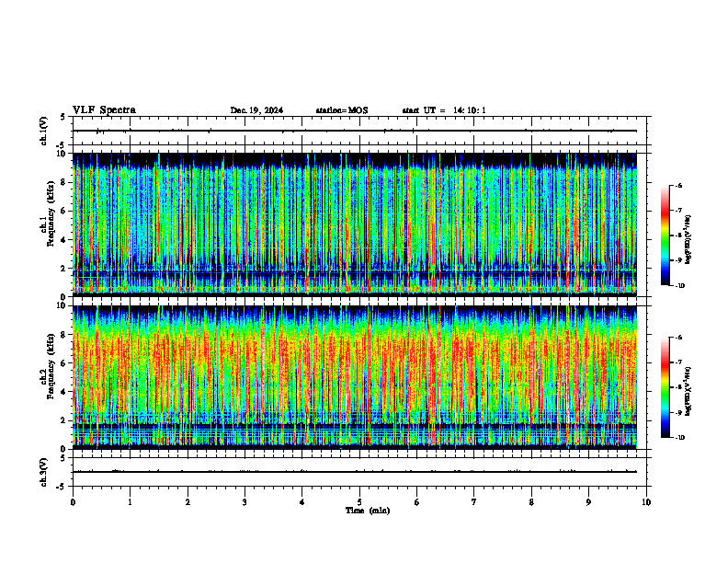Click the "10" kHz tick on ch.2 frequency axis

coord(63,305)
